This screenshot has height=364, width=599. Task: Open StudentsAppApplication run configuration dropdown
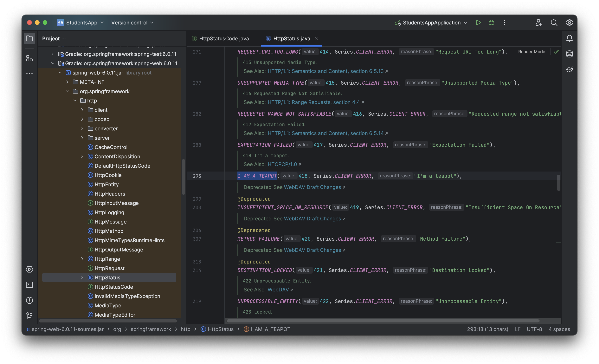point(431,23)
